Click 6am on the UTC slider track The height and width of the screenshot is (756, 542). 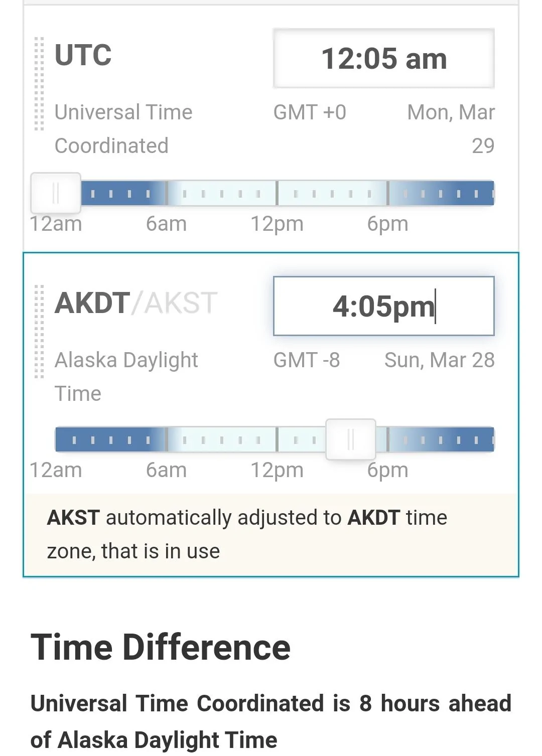click(x=167, y=193)
